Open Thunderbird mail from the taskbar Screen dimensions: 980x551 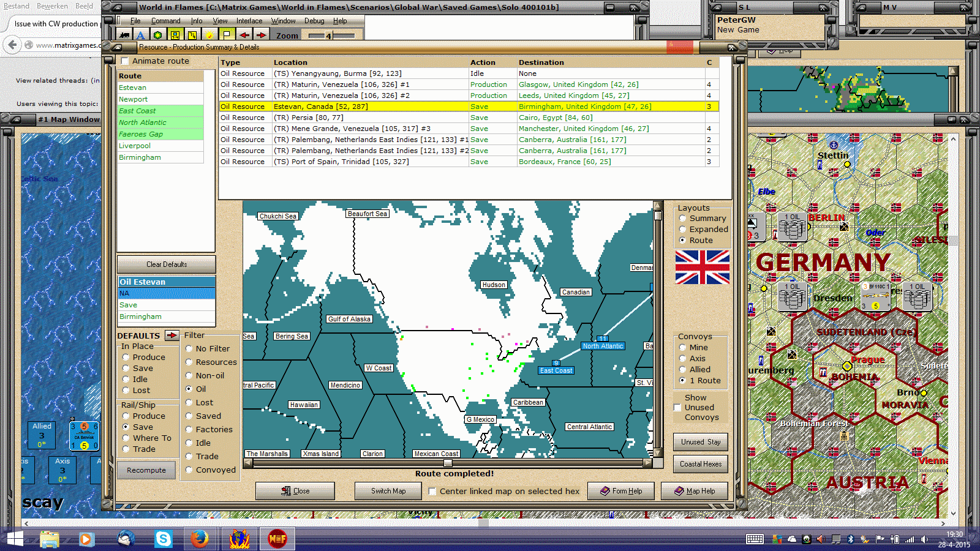pos(126,539)
